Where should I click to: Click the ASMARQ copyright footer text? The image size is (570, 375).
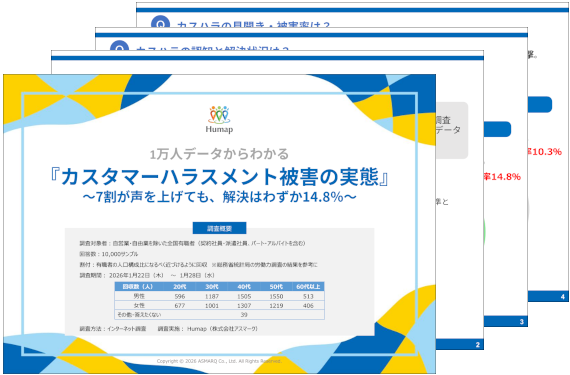pos(219,361)
